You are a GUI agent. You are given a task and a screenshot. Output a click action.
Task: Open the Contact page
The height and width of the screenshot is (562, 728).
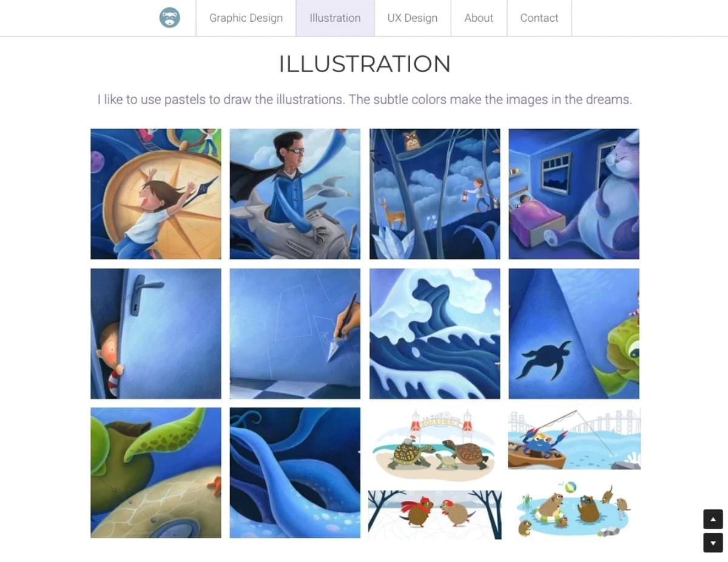[539, 18]
